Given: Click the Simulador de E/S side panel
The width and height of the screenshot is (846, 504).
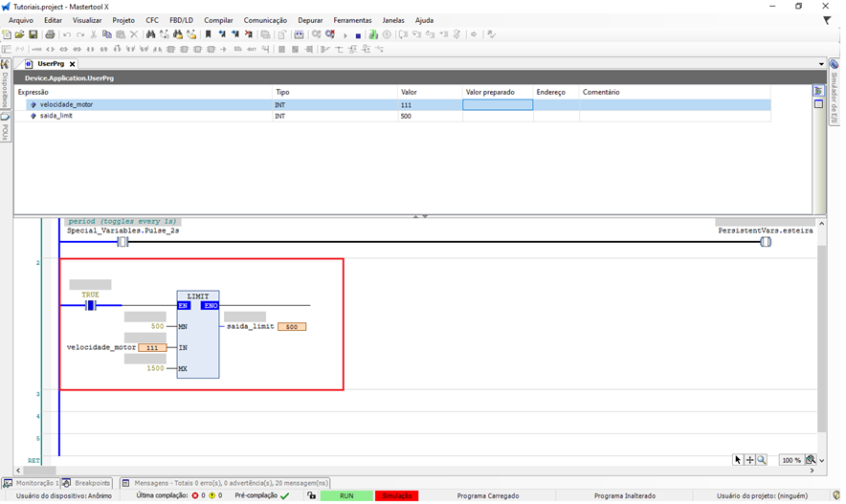Looking at the screenshot, I should tap(835, 98).
